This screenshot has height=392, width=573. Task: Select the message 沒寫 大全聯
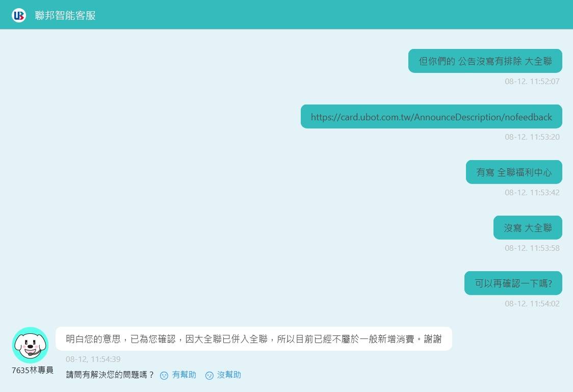(x=528, y=227)
